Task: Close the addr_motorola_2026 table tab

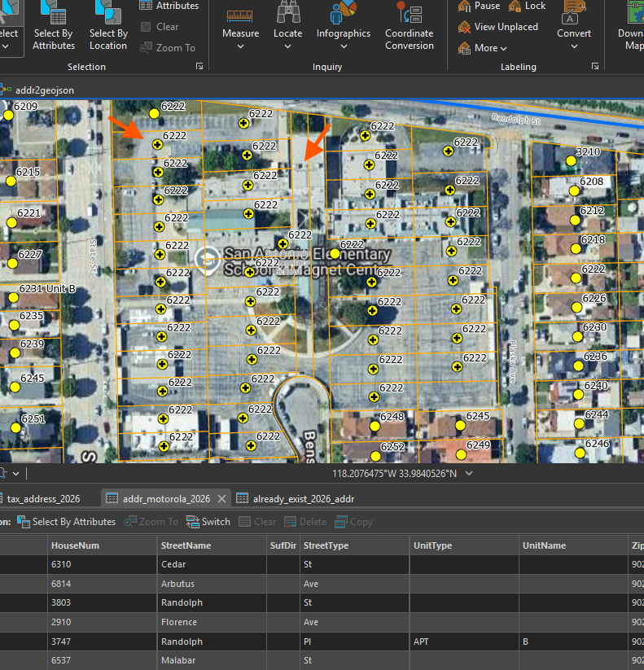Action: pos(221,499)
